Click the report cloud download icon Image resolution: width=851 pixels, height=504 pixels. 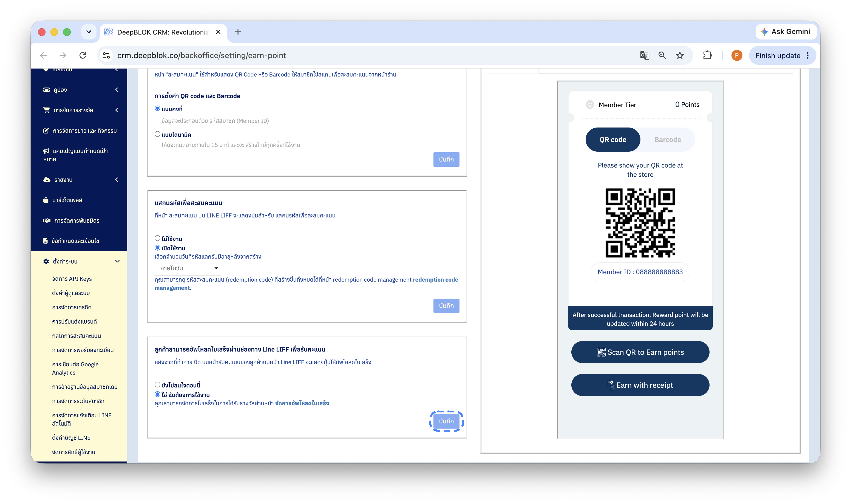click(47, 180)
